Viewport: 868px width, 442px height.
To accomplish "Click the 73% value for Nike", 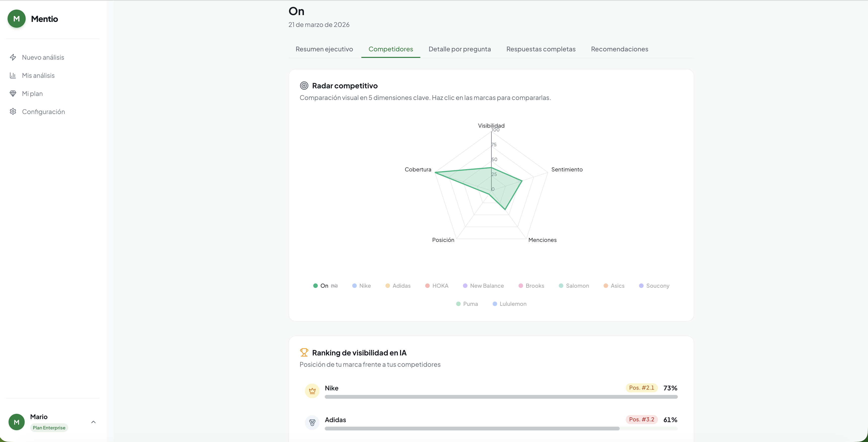I will [670, 388].
